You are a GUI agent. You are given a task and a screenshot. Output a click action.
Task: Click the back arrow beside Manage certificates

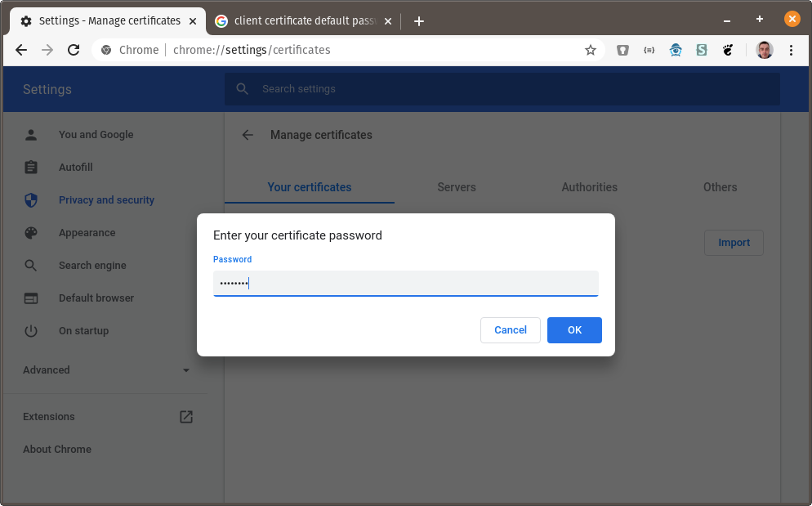point(248,135)
